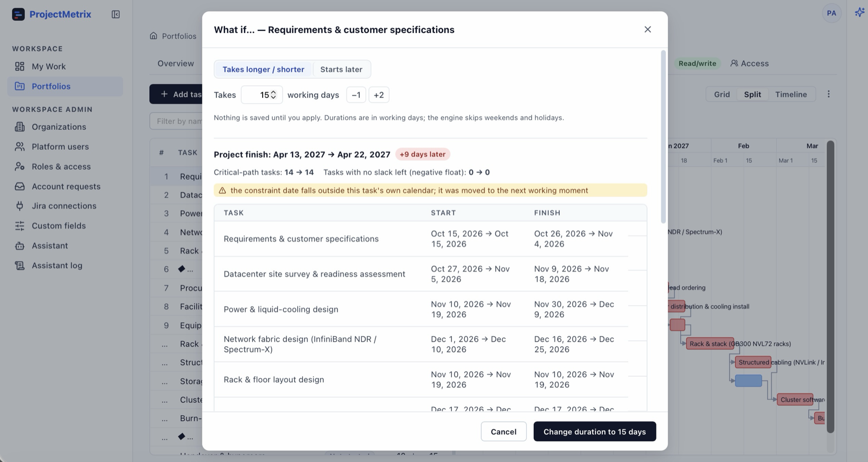Apply Change duration to 15 days
This screenshot has height=462, width=868.
click(595, 432)
